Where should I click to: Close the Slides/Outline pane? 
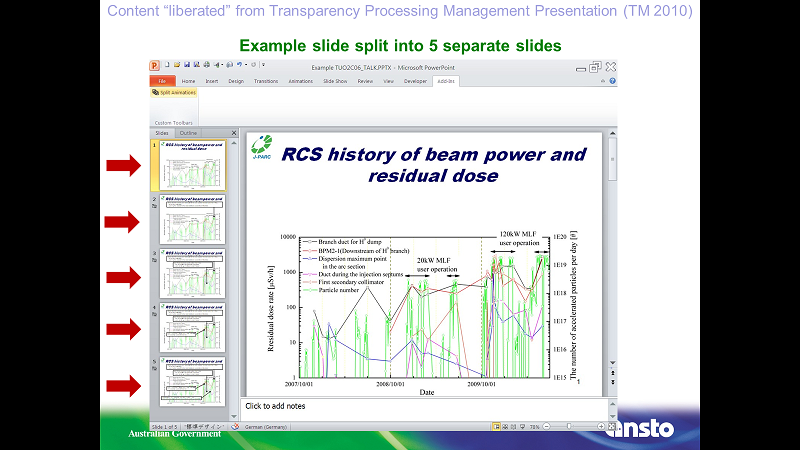pos(232,132)
